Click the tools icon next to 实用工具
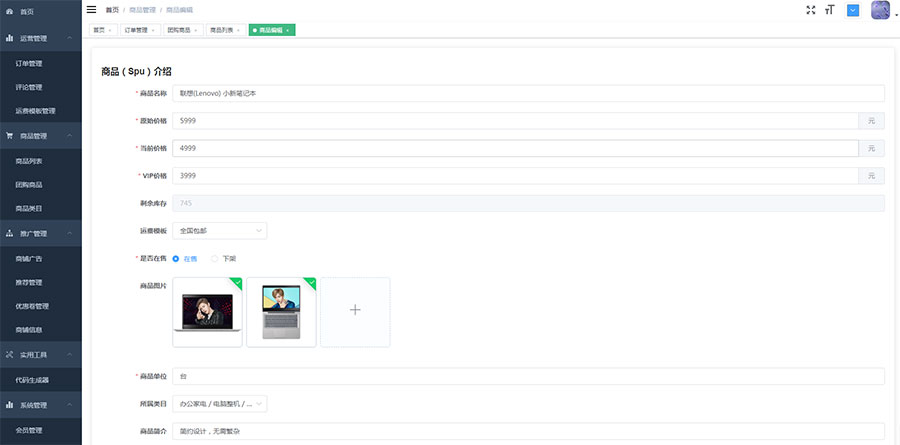900x445 pixels. point(9,355)
